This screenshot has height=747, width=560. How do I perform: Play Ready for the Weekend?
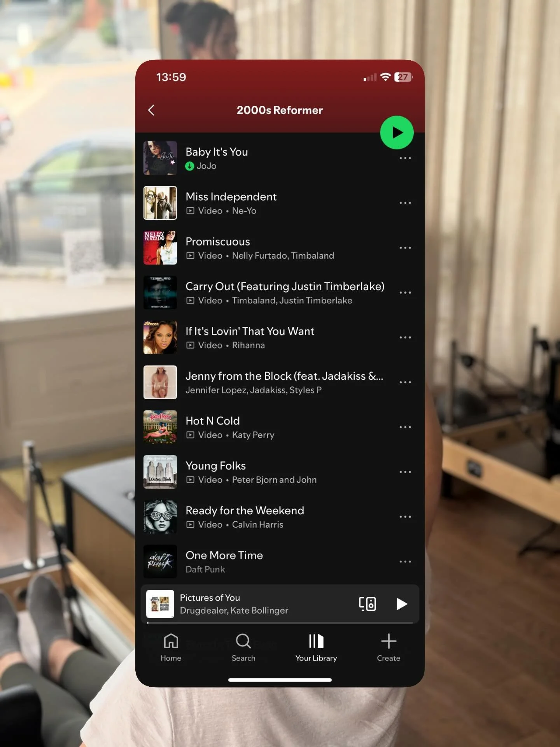point(245,510)
